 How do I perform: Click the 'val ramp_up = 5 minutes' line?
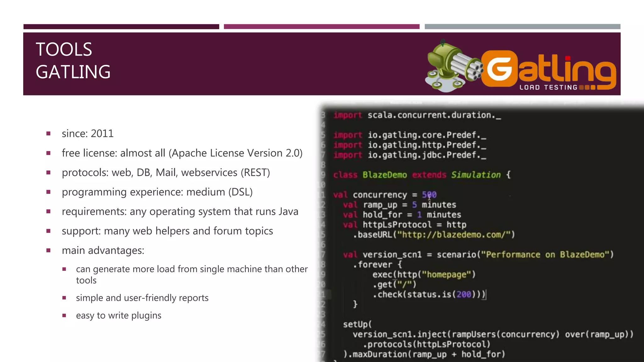point(400,205)
